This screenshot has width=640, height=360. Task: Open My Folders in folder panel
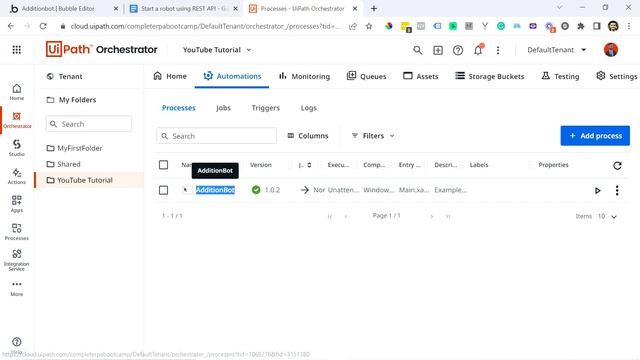pyautogui.click(x=71, y=100)
